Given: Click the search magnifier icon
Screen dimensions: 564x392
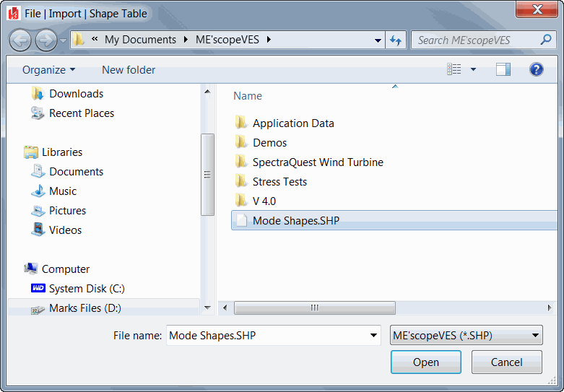Looking at the screenshot, I should point(546,39).
